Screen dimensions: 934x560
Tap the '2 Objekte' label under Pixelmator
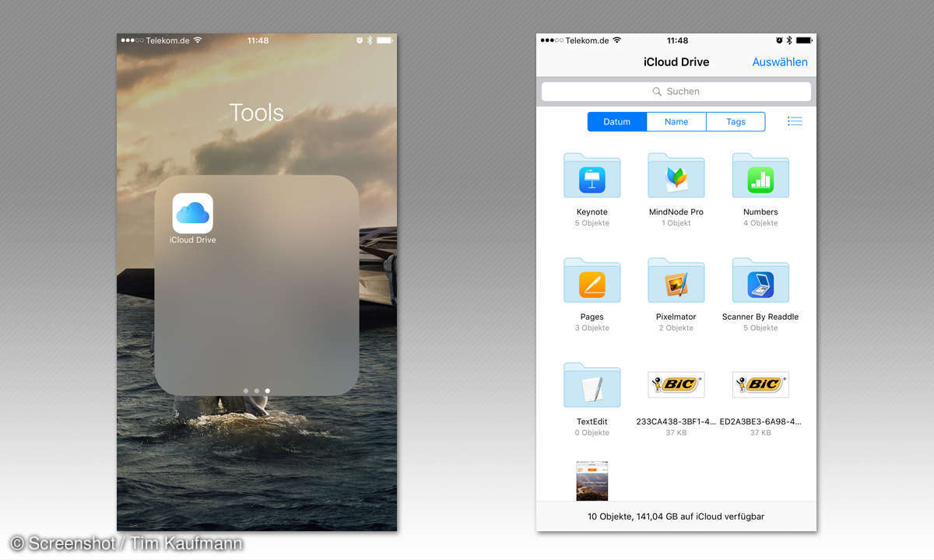(x=676, y=328)
